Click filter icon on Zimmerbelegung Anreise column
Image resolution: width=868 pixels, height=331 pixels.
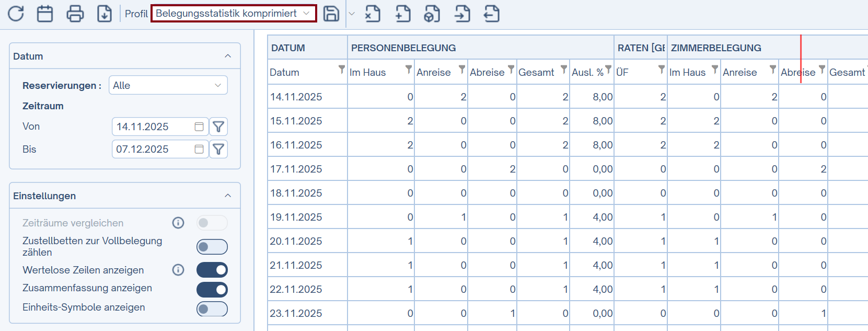773,69
